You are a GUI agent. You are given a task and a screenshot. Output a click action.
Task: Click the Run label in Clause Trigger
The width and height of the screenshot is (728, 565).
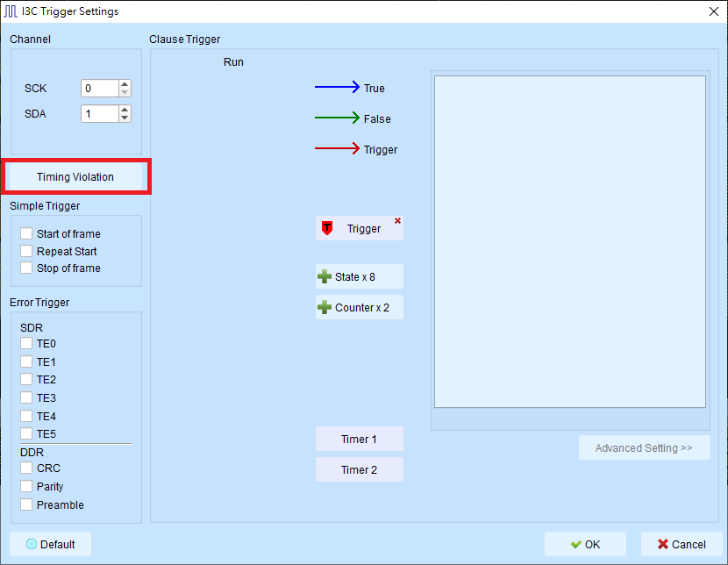click(233, 62)
